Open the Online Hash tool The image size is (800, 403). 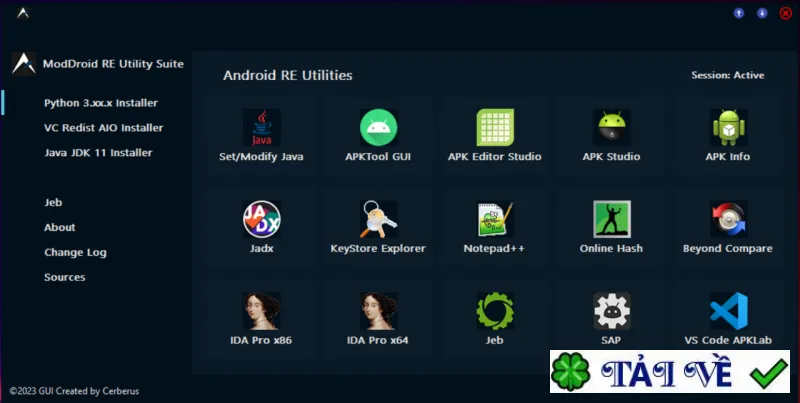[x=611, y=228]
